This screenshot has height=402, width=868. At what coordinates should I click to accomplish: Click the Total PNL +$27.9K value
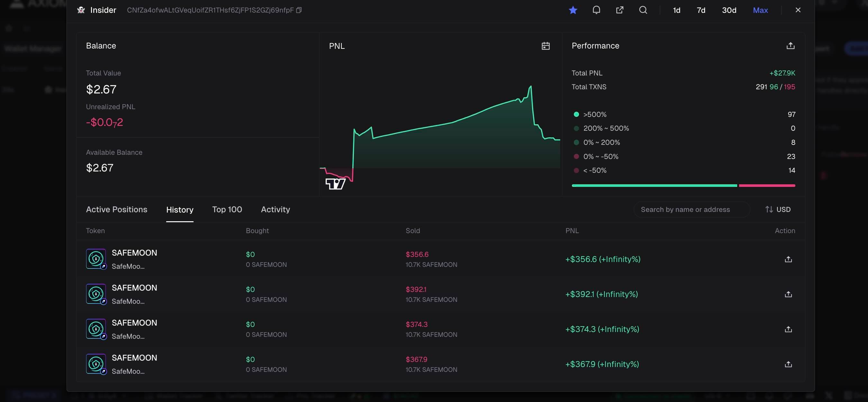(782, 73)
